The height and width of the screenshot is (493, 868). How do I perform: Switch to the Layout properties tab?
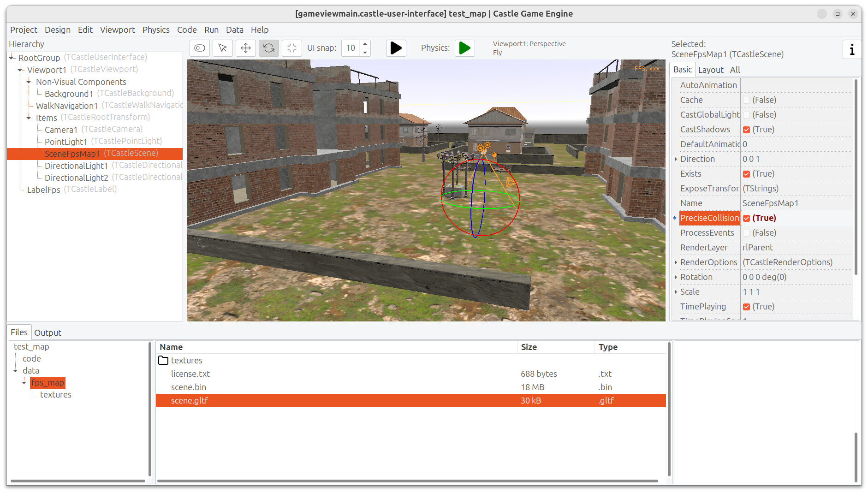click(x=710, y=70)
